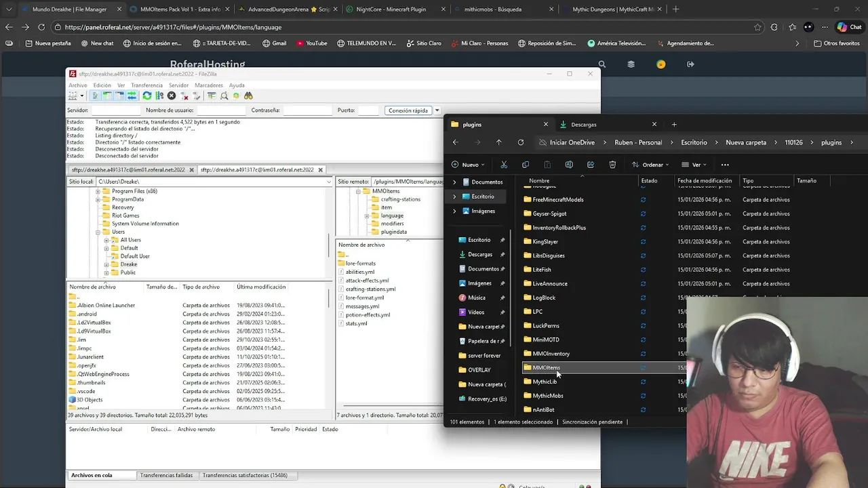
Task: Reconnect to last server in FileZilla toolbar
Action: pos(197,96)
